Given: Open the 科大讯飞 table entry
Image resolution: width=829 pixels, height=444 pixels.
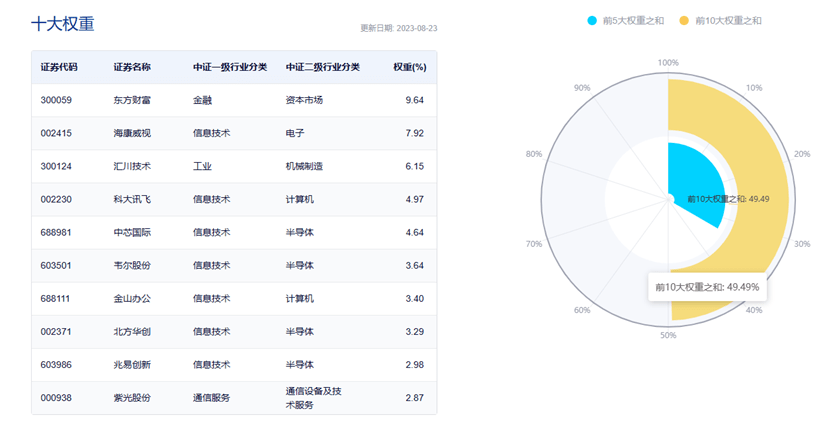Looking at the screenshot, I should coord(132,199).
